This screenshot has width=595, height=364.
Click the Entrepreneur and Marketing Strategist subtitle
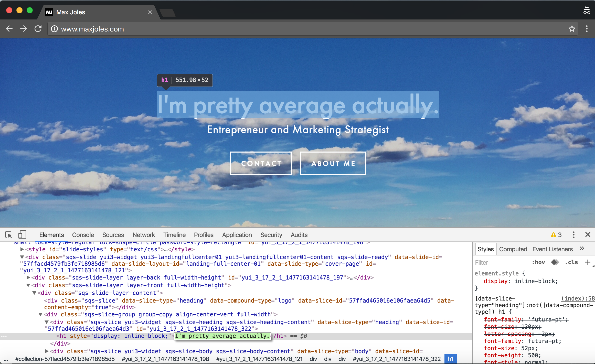[x=298, y=130]
